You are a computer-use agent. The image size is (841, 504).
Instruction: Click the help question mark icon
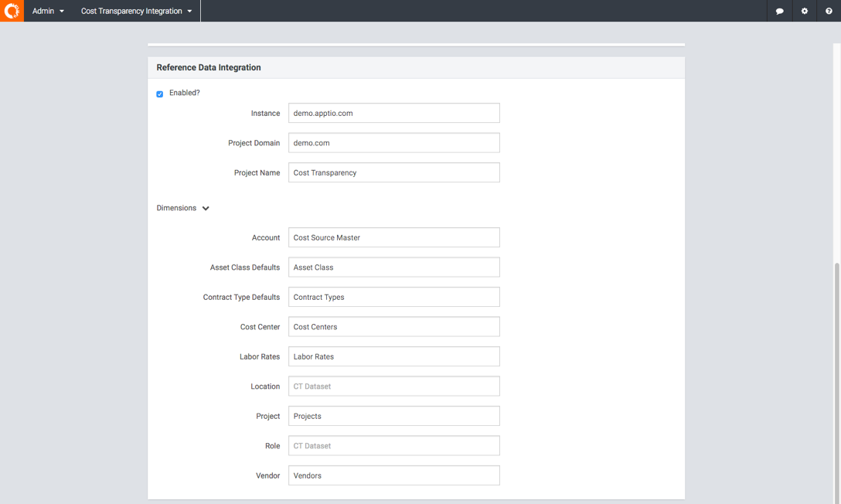point(829,11)
